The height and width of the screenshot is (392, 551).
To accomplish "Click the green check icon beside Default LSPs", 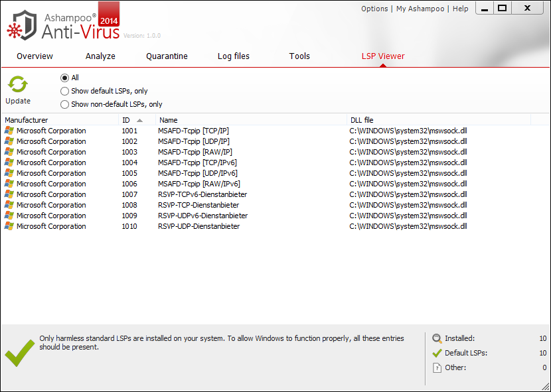I will (437, 353).
